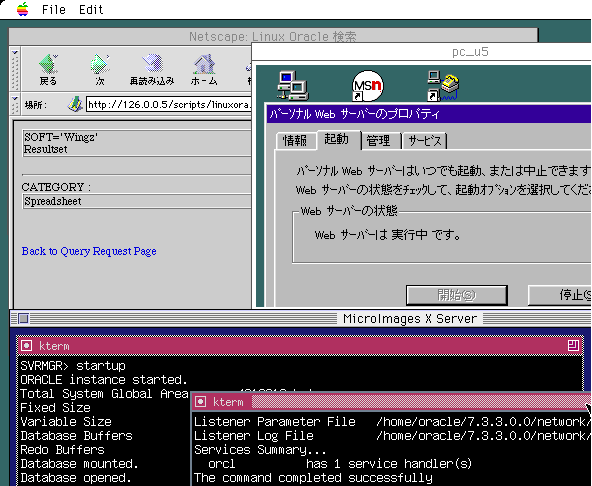592x486 pixels.
Task: Click the パーソナル Web サーバーのプロパティ title bar
Action: coord(429,114)
